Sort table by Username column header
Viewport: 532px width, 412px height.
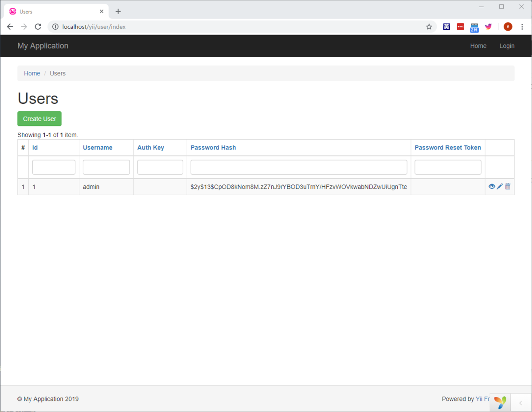pyautogui.click(x=98, y=148)
